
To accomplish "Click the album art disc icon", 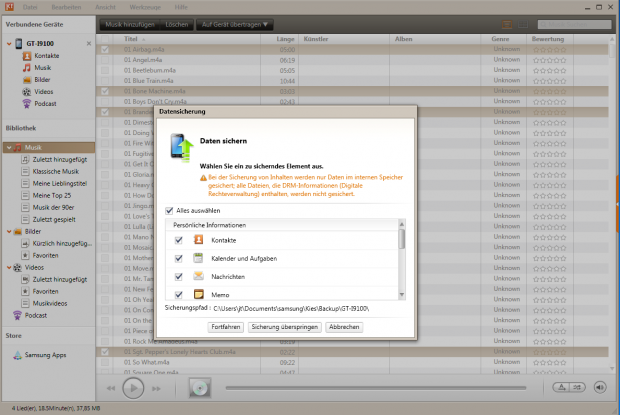I will tap(200, 387).
